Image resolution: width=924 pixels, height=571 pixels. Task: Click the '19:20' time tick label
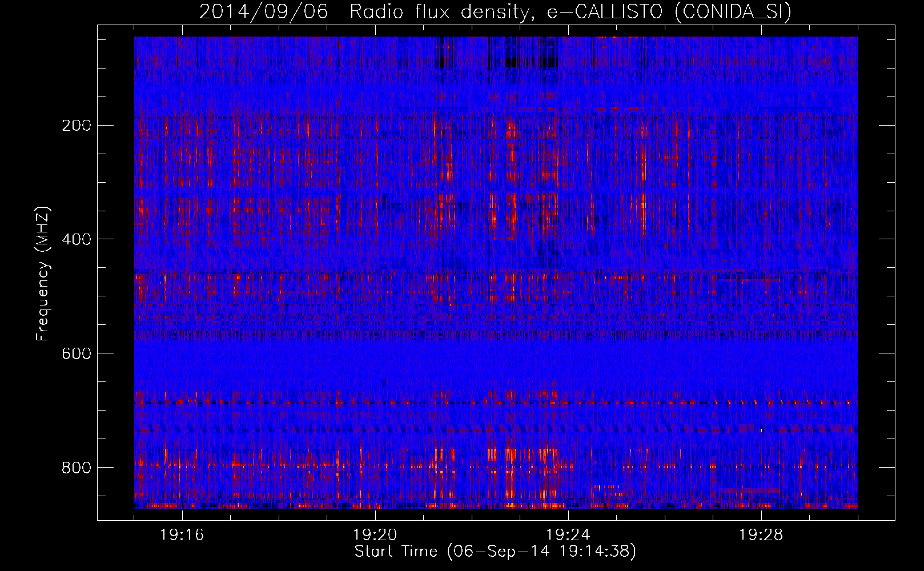[375, 534]
